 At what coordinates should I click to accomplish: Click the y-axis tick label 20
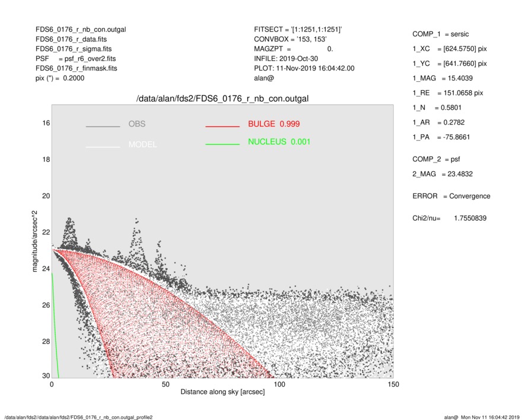(46, 196)
